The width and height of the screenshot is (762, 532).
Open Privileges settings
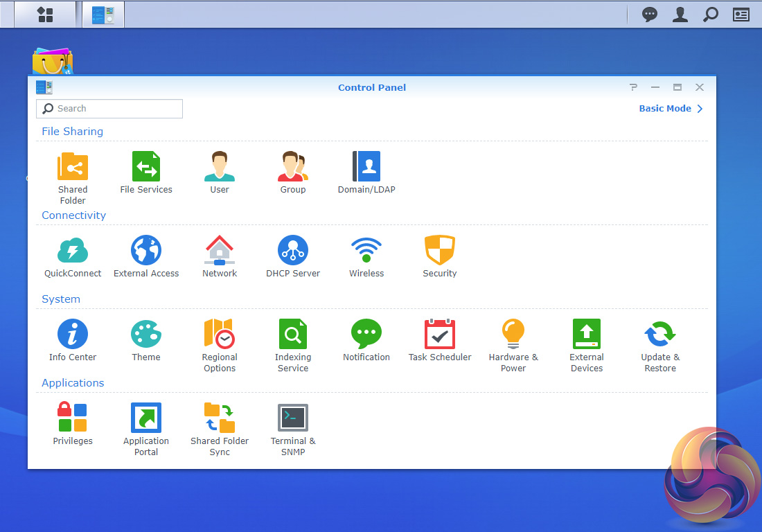point(73,424)
